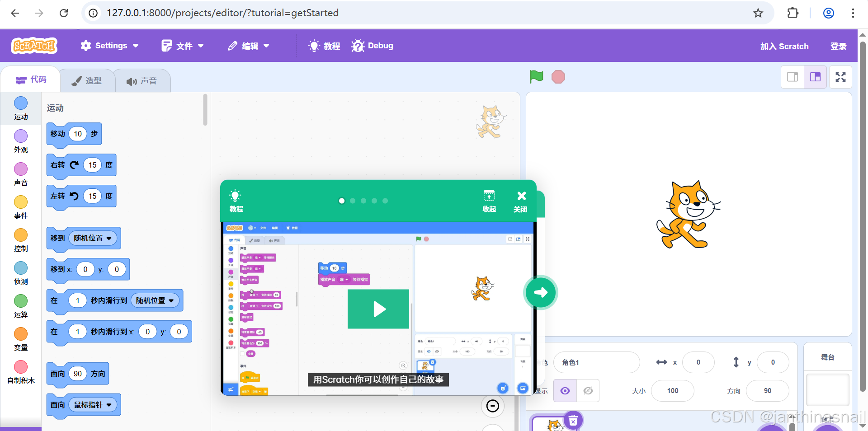The image size is (868, 431).
Task: Select third tutorial step dot
Action: tap(363, 201)
